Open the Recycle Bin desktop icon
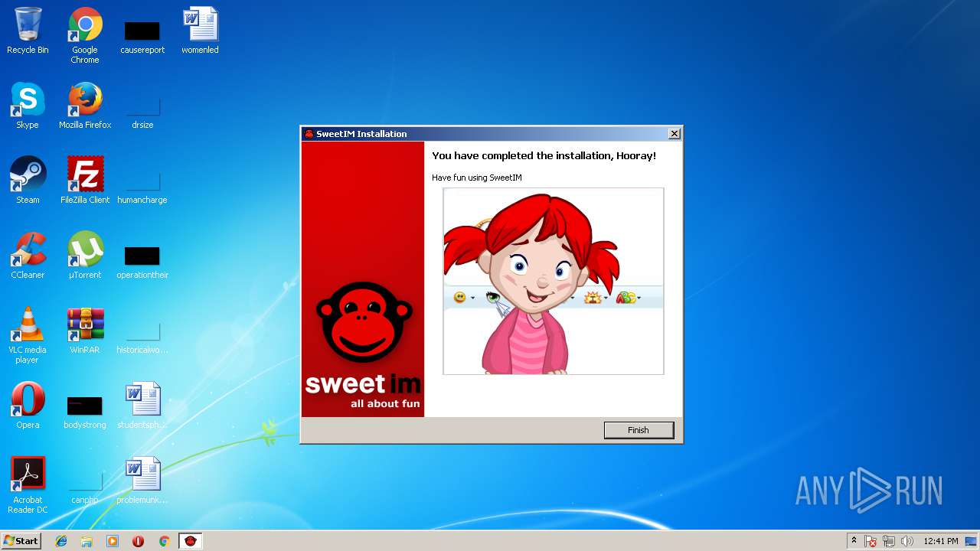Viewport: 980px width, 551px height. [28, 31]
